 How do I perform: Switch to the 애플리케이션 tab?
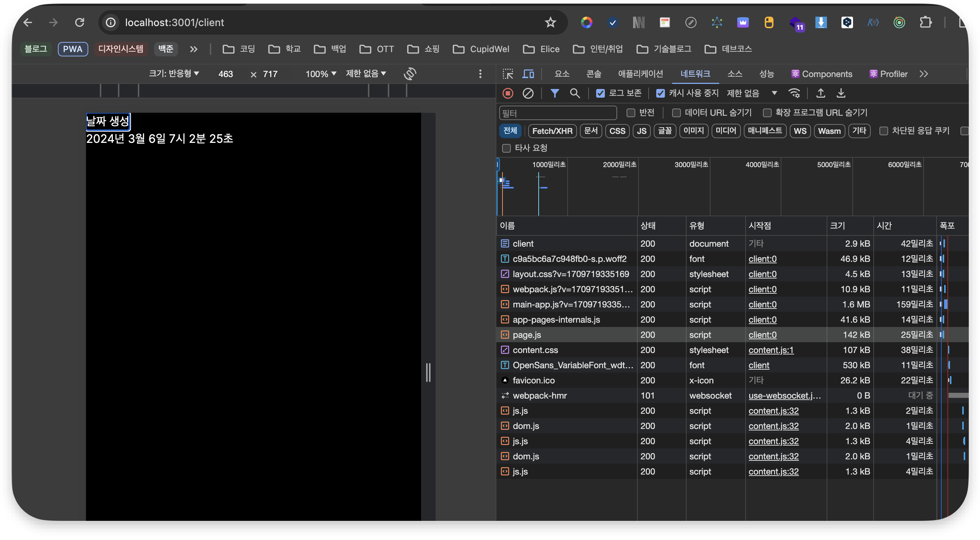coord(640,74)
